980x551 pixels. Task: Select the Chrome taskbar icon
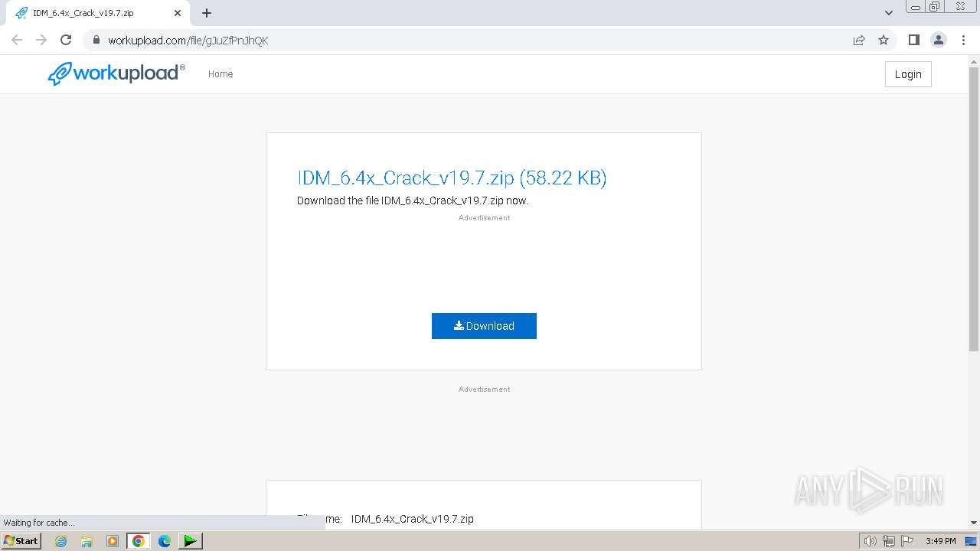coord(139,541)
